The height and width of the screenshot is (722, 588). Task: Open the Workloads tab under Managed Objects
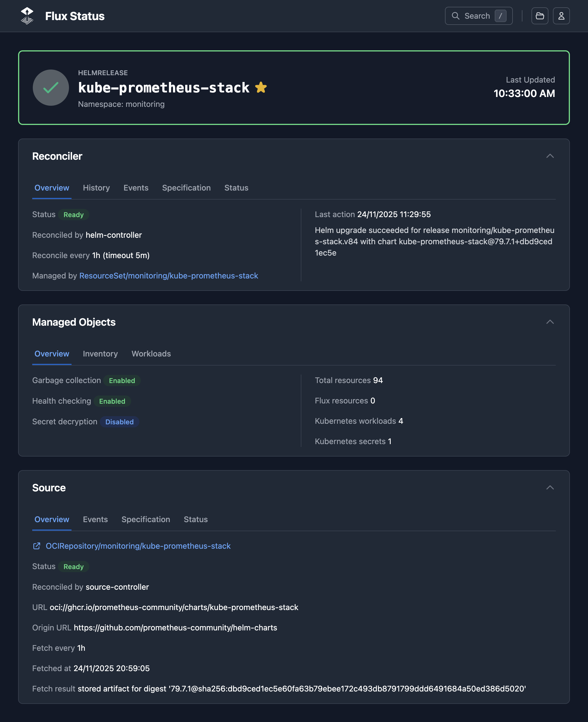click(x=151, y=354)
